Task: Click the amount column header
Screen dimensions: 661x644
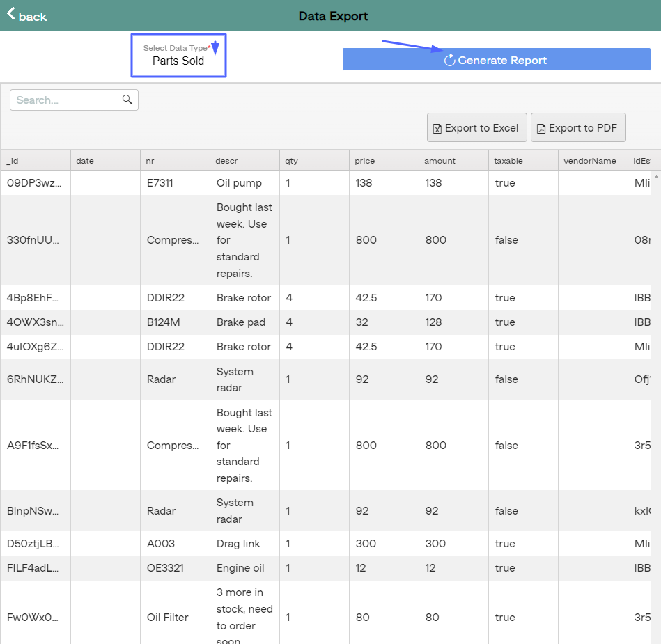Action: (x=440, y=161)
